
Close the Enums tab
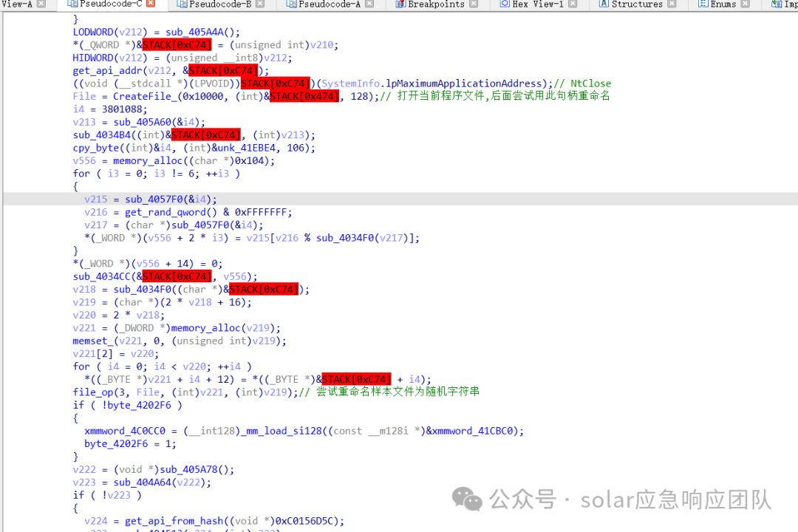click(x=745, y=4)
